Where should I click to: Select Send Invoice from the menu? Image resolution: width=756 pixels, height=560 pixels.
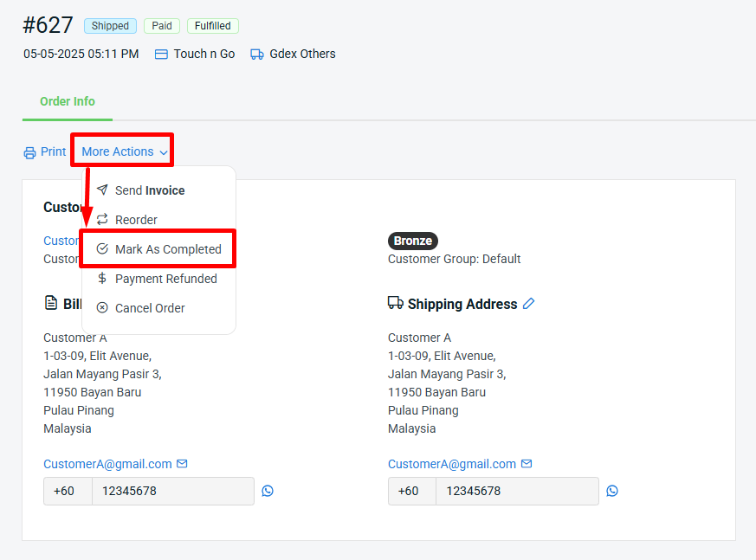tap(149, 190)
